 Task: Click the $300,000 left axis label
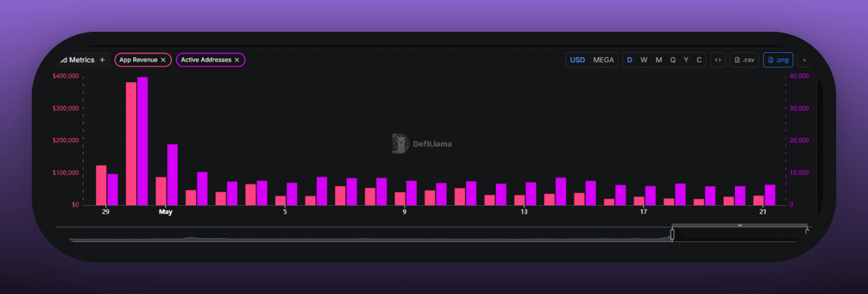(66, 108)
